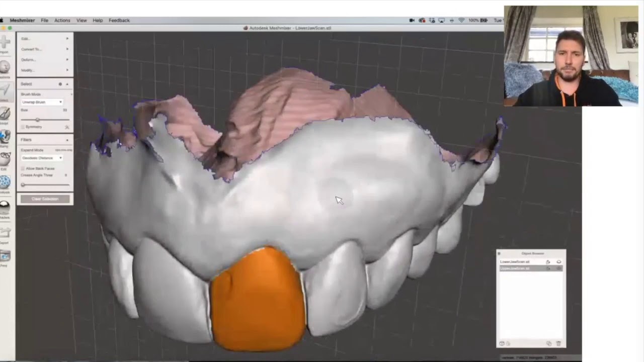
Task: Click the lock icon for LowerJawScan.stl
Action: (548, 262)
